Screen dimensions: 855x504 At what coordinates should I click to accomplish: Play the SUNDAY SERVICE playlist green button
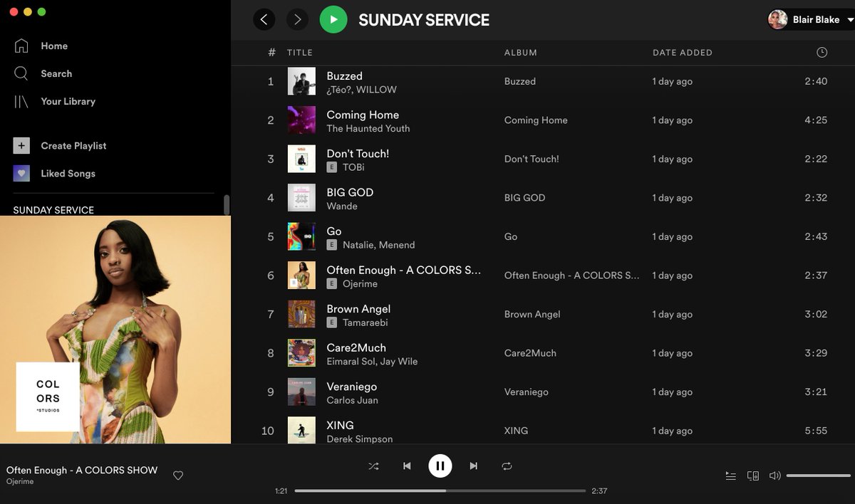(333, 20)
